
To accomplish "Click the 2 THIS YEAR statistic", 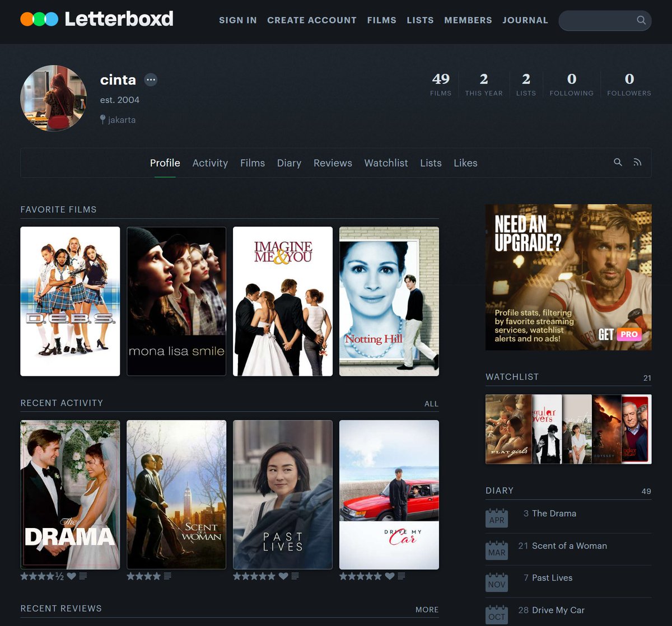I will tap(484, 85).
